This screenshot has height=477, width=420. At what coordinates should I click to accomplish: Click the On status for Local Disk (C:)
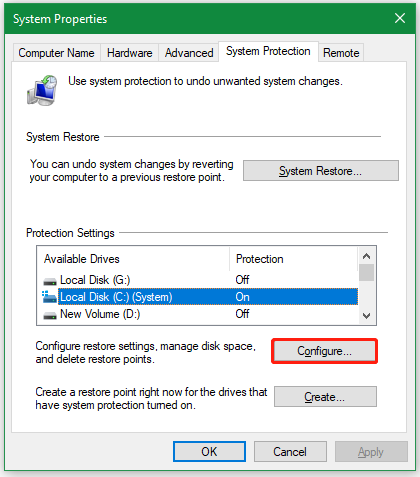pyautogui.click(x=242, y=297)
